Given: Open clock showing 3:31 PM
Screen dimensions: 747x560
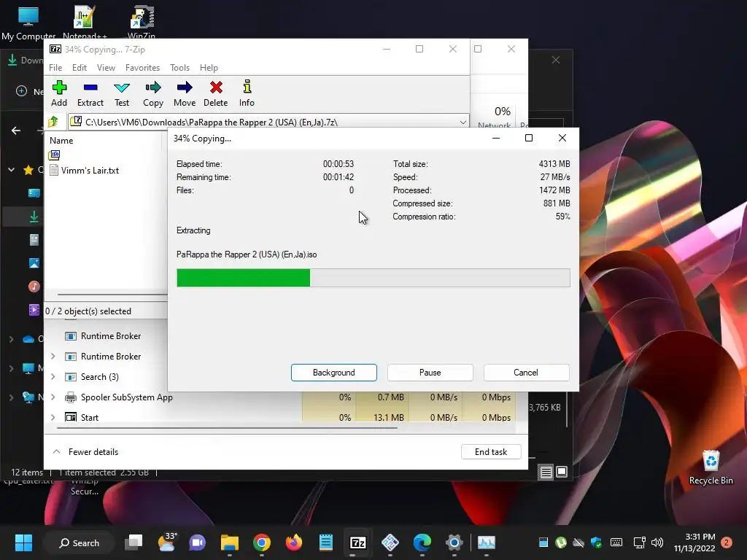Looking at the screenshot, I should coord(694,542).
